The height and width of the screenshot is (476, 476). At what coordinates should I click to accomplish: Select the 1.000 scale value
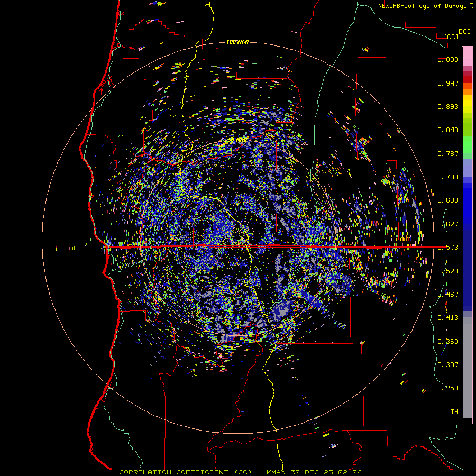[448, 59]
